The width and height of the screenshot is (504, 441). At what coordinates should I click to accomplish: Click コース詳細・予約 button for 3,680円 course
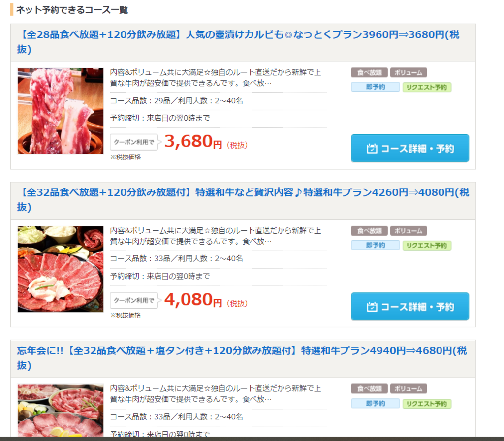[410, 148]
